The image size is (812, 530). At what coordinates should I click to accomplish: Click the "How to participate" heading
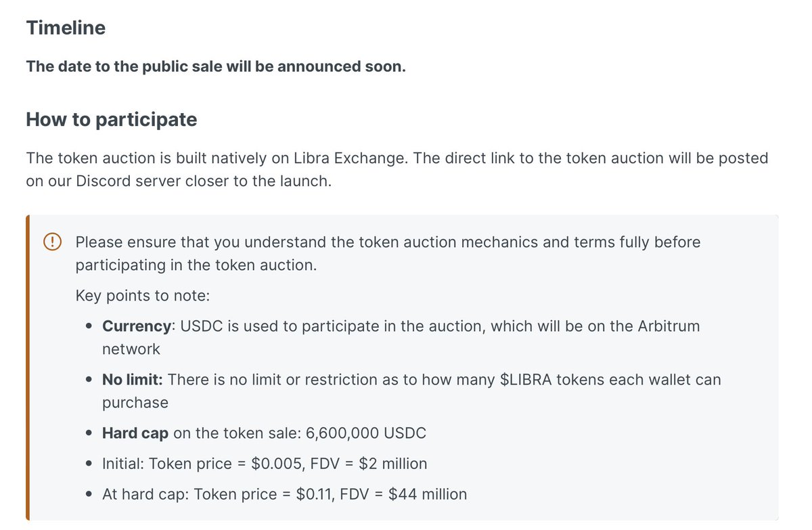pyautogui.click(x=112, y=120)
